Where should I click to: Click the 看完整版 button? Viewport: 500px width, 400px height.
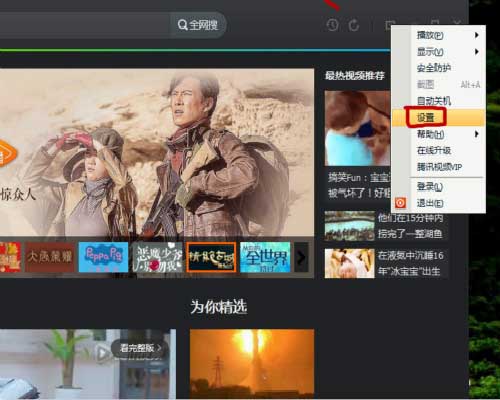pyautogui.click(x=140, y=348)
